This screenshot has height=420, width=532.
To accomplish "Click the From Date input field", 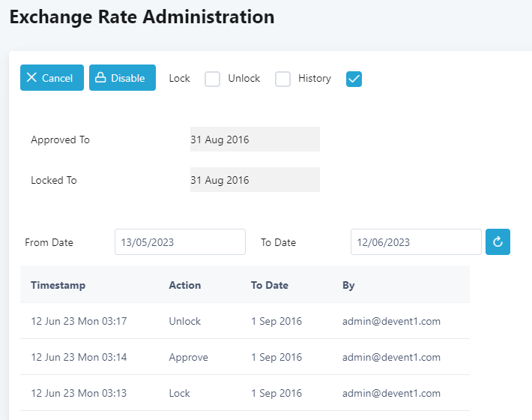I will [x=180, y=241].
